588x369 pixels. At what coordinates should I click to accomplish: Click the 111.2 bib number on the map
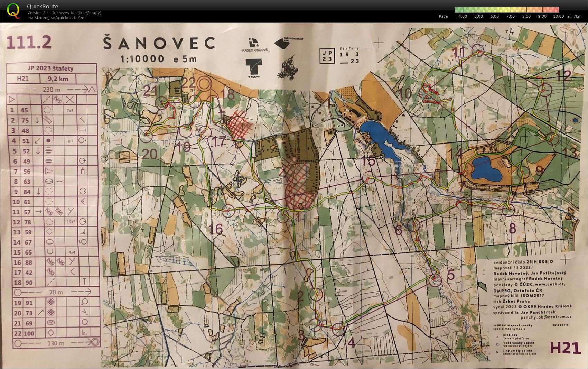click(x=29, y=43)
